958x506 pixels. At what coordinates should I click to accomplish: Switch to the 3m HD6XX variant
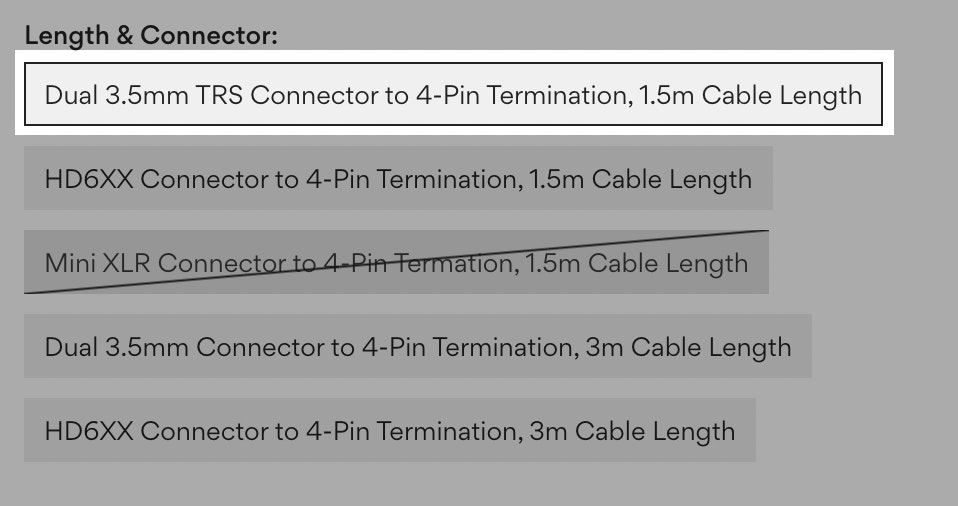389,431
